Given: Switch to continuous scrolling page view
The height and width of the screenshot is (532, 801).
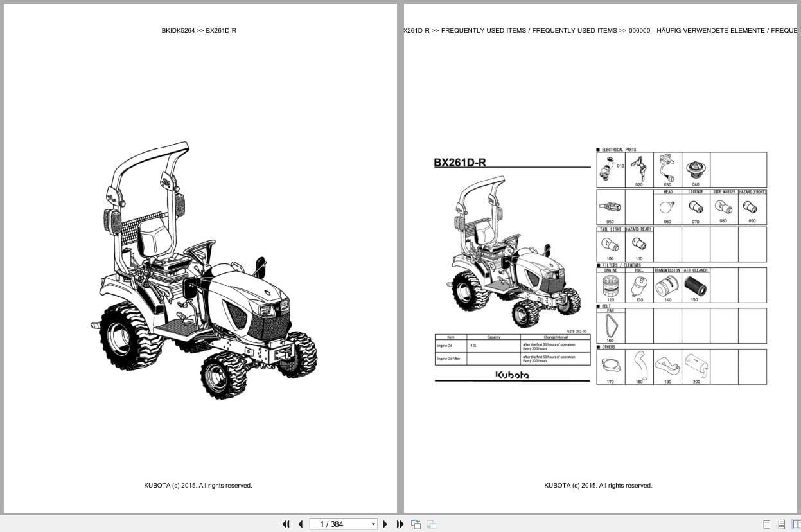Looking at the screenshot, I should click(x=781, y=524).
